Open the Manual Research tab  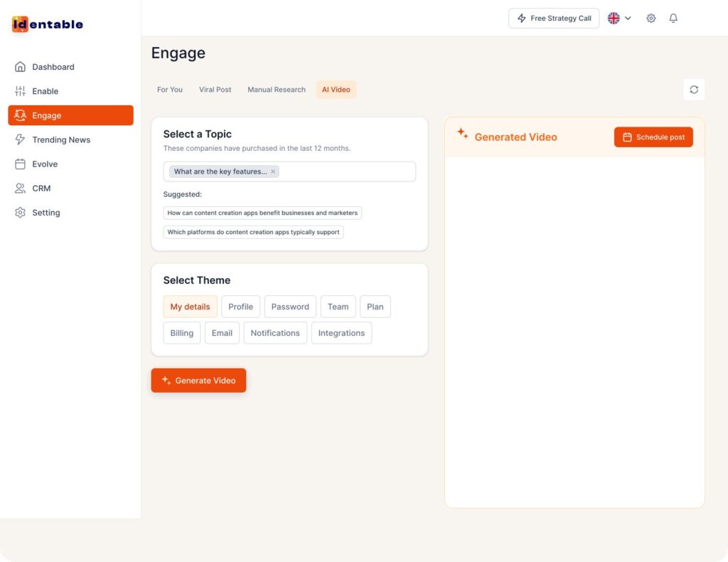coord(276,89)
